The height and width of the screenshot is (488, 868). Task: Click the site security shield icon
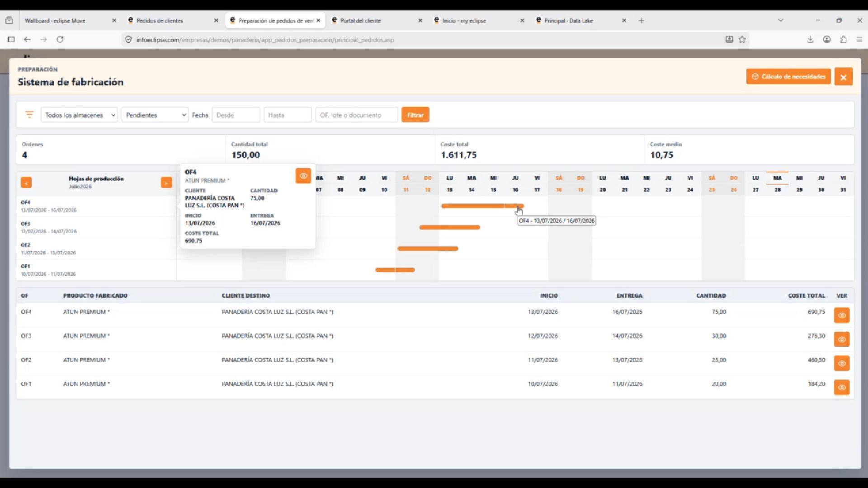[x=128, y=40]
